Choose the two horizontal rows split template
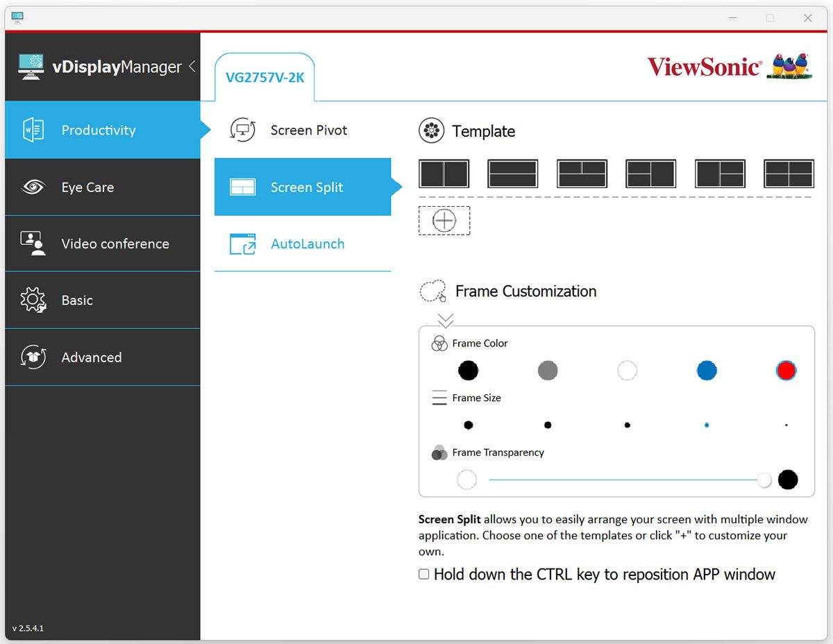 pos(512,173)
